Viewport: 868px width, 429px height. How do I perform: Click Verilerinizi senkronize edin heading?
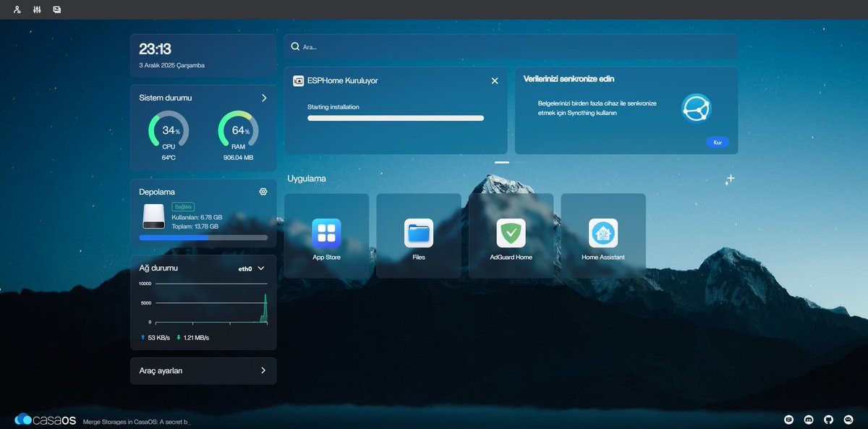569,79
